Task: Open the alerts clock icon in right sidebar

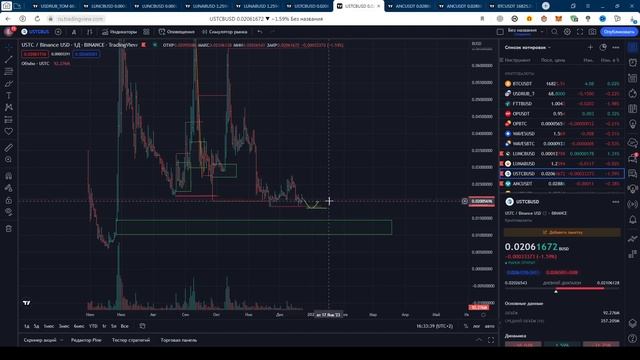Action: point(633,63)
